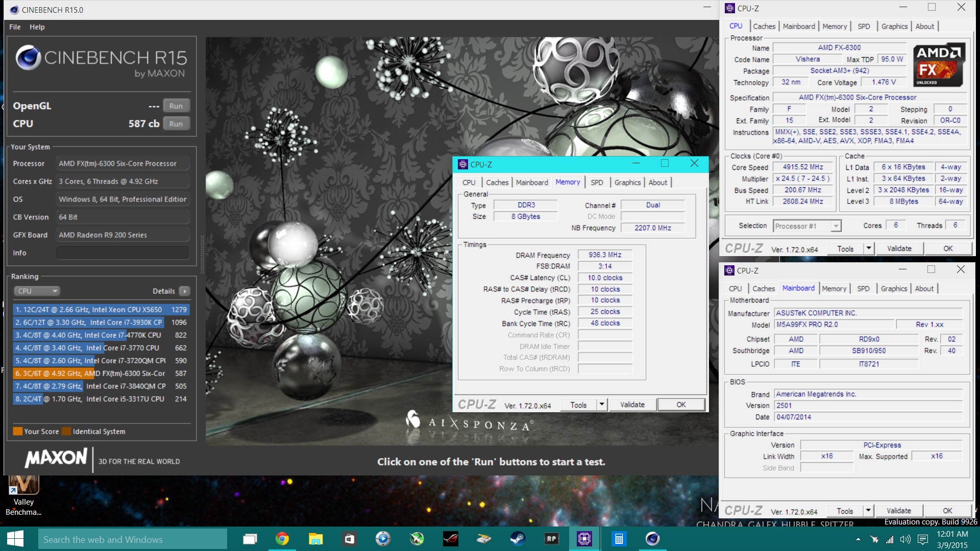Launch Google Chrome from the taskbar
Image resolution: width=980 pixels, height=551 pixels.
coord(282,539)
